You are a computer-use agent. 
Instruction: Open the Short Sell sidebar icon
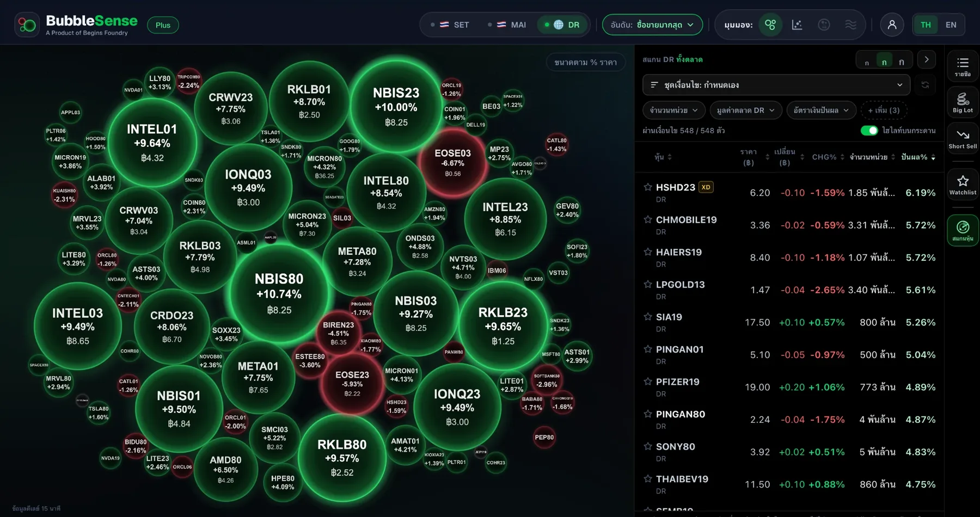(963, 139)
